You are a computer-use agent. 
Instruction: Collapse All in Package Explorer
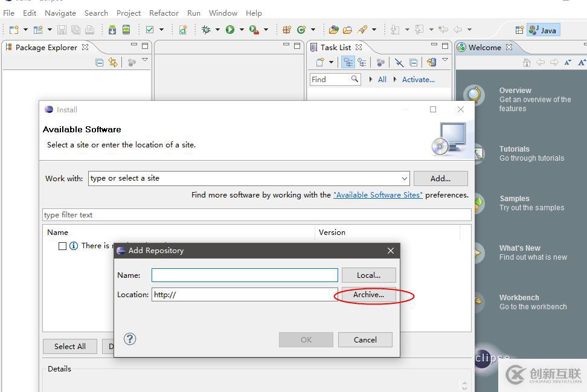[x=99, y=63]
